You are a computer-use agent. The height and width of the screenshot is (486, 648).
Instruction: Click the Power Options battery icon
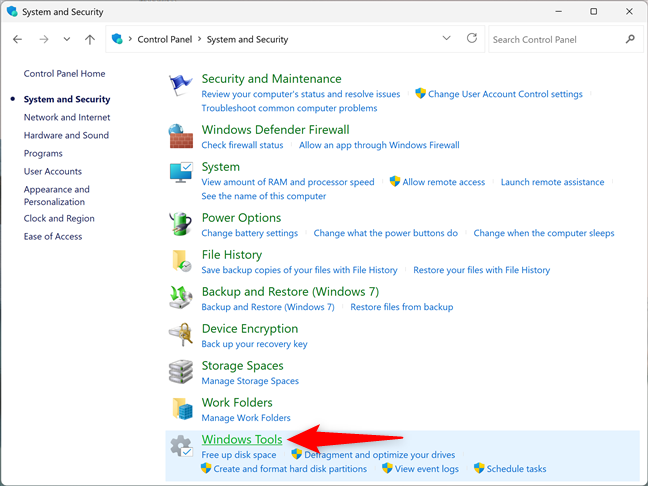(181, 224)
